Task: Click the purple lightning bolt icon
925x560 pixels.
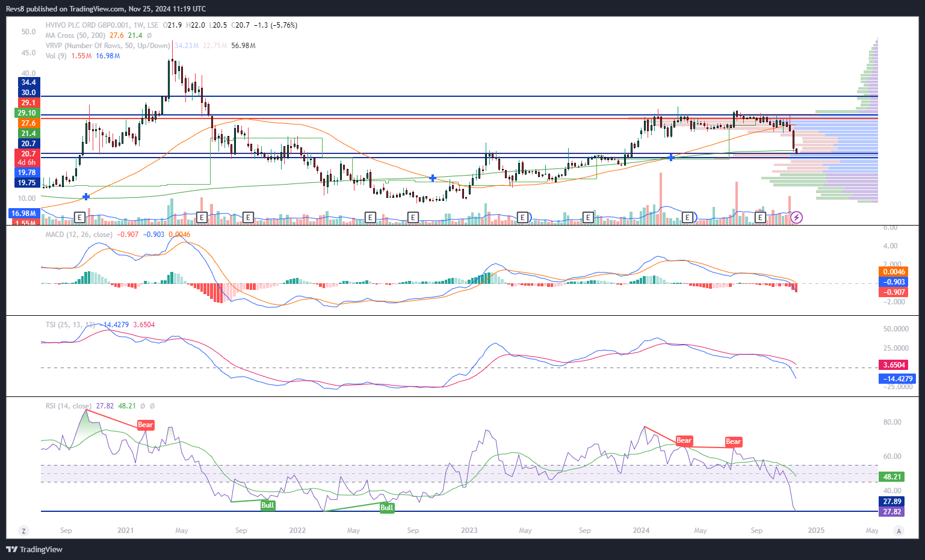Action: click(x=796, y=217)
